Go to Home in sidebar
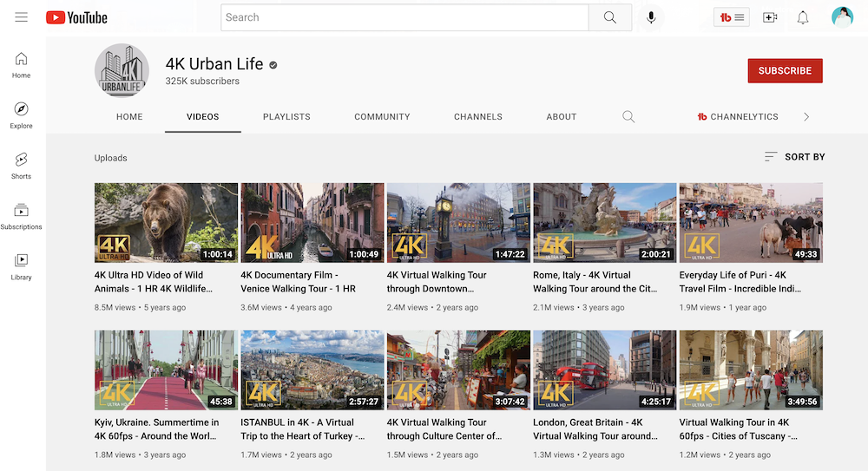Screen dimensions: 868x471 coord(21,65)
